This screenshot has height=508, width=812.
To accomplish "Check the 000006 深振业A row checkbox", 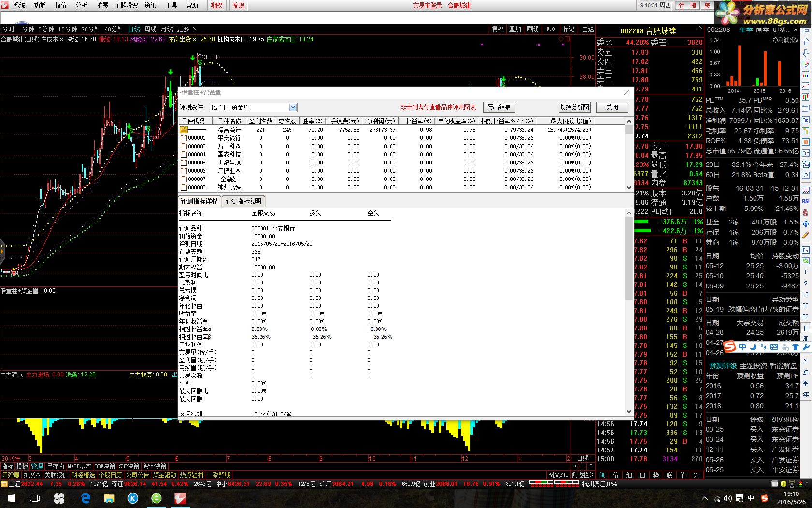I will coord(184,171).
